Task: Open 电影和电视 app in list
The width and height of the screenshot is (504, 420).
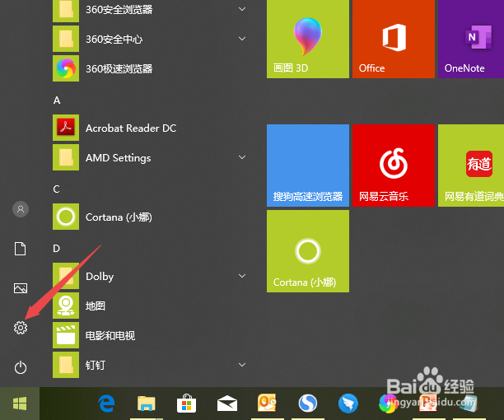Action: click(x=149, y=335)
